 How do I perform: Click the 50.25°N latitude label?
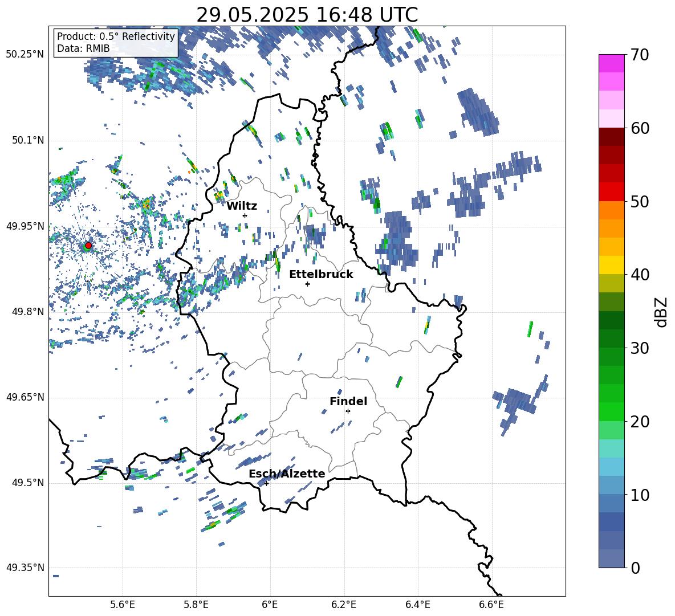(25, 55)
